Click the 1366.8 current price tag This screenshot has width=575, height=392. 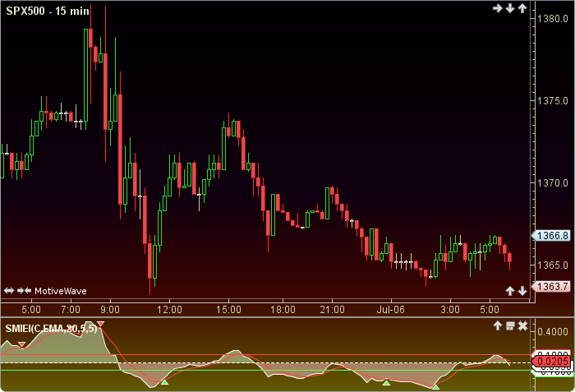(551, 235)
